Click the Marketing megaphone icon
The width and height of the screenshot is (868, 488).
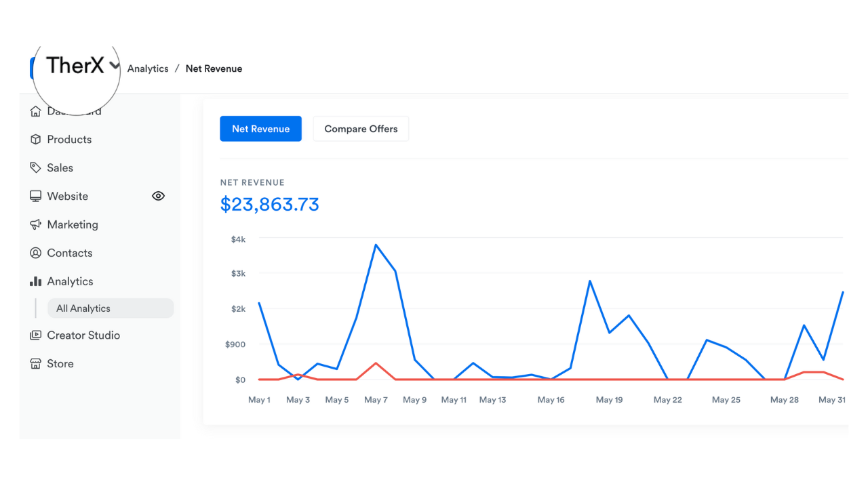click(36, 224)
